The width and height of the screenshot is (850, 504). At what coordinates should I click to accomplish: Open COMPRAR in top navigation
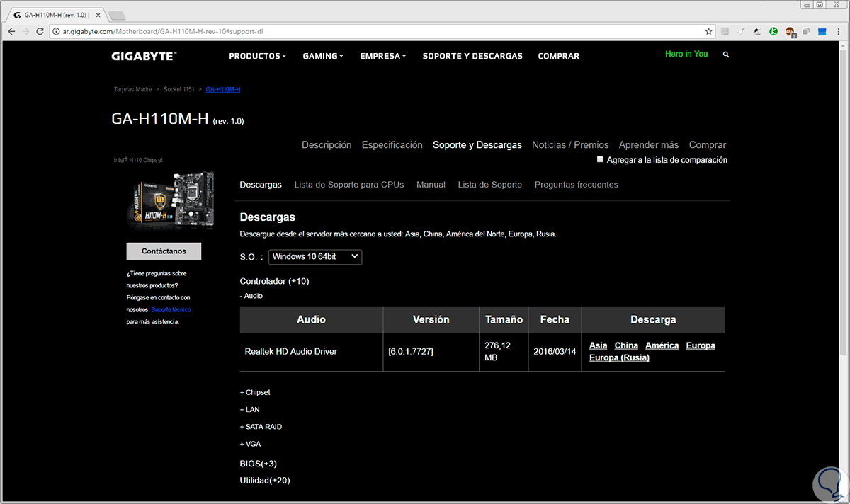pos(559,56)
